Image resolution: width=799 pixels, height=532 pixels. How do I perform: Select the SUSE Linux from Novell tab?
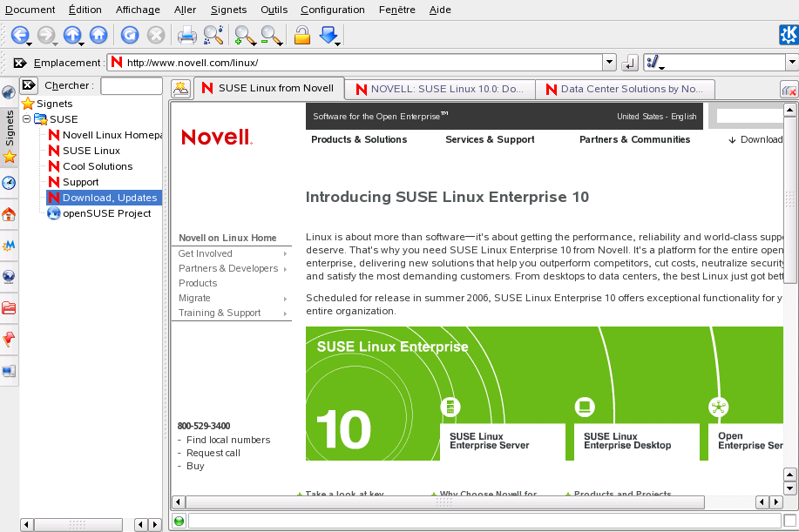point(269,88)
